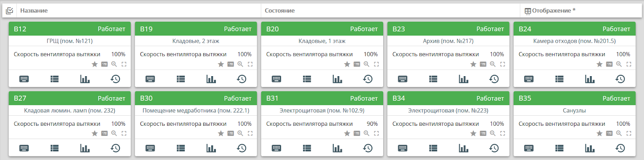The height and width of the screenshot is (160, 644).
Task: Show bar chart for B35 card
Action: [590, 148]
